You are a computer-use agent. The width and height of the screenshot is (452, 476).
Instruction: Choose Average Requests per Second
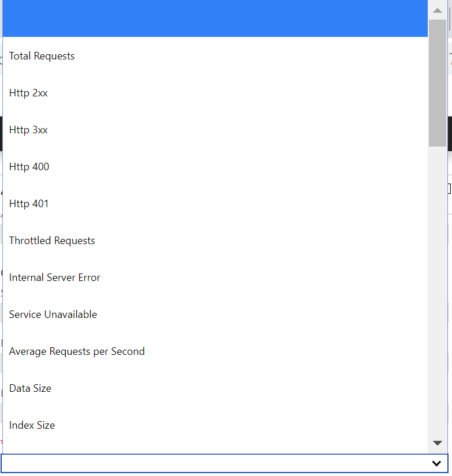coord(215,351)
